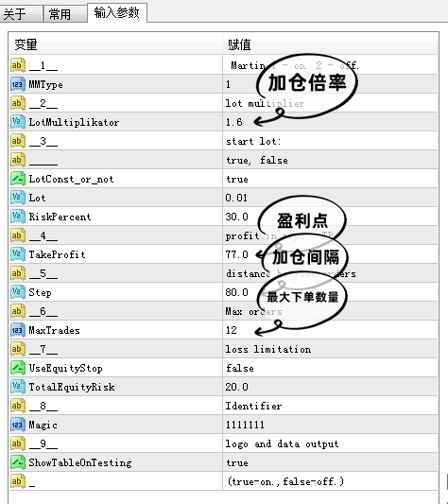Click the double icon beside LotMultiplikator
This screenshot has width=448, height=504.
pyautogui.click(x=18, y=122)
